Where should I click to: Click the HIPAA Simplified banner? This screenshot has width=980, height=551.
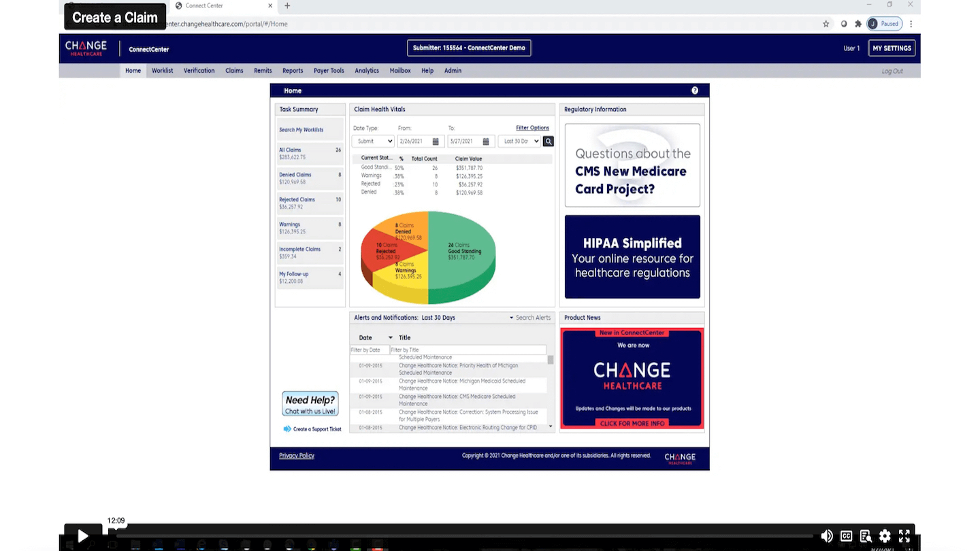(632, 257)
